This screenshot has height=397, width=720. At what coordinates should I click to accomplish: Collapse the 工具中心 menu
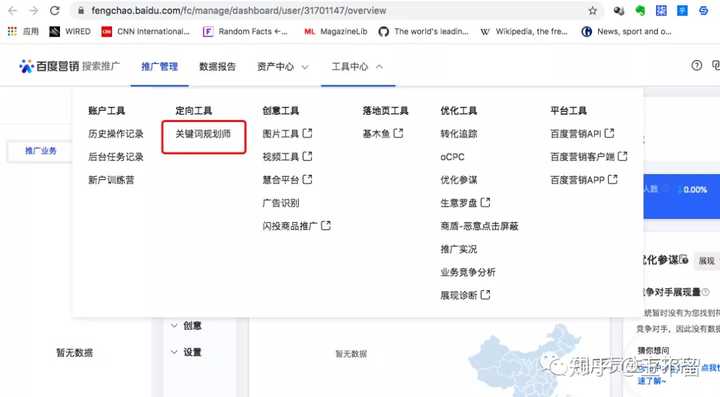click(357, 67)
